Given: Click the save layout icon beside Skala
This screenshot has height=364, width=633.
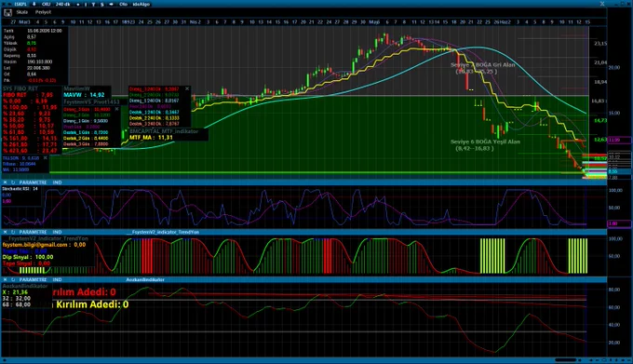Looking at the screenshot, I should pyautogui.click(x=7, y=12).
